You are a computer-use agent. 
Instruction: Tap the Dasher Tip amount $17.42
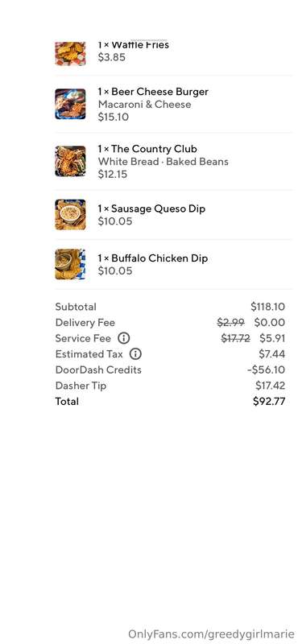click(x=270, y=386)
